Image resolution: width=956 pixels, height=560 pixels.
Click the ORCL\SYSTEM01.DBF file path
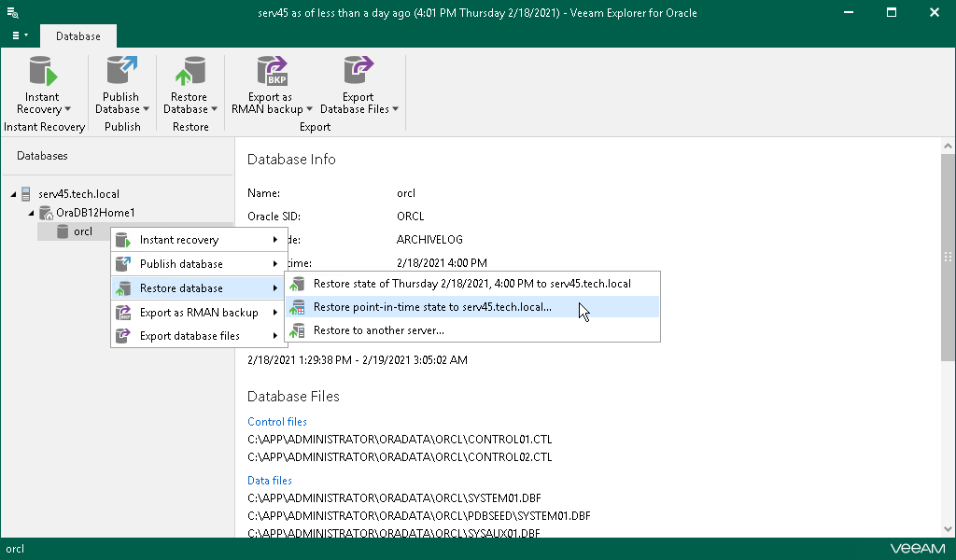click(x=395, y=498)
